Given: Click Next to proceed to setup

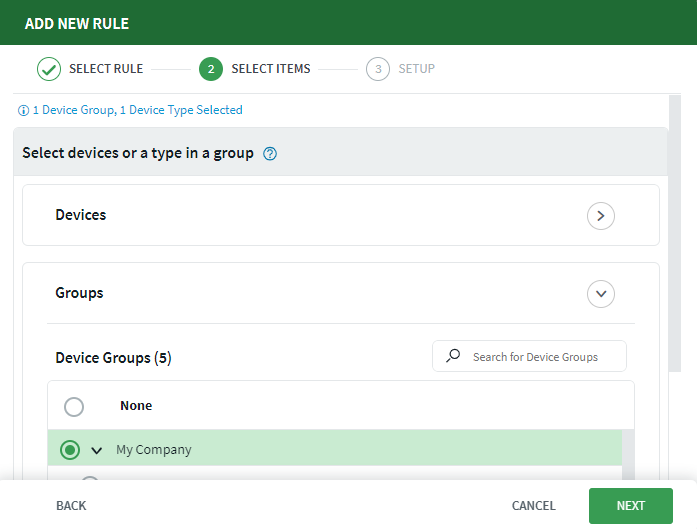Looking at the screenshot, I should [630, 506].
